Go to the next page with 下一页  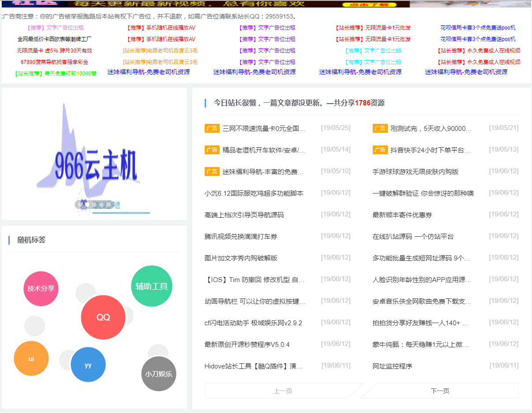(439, 391)
